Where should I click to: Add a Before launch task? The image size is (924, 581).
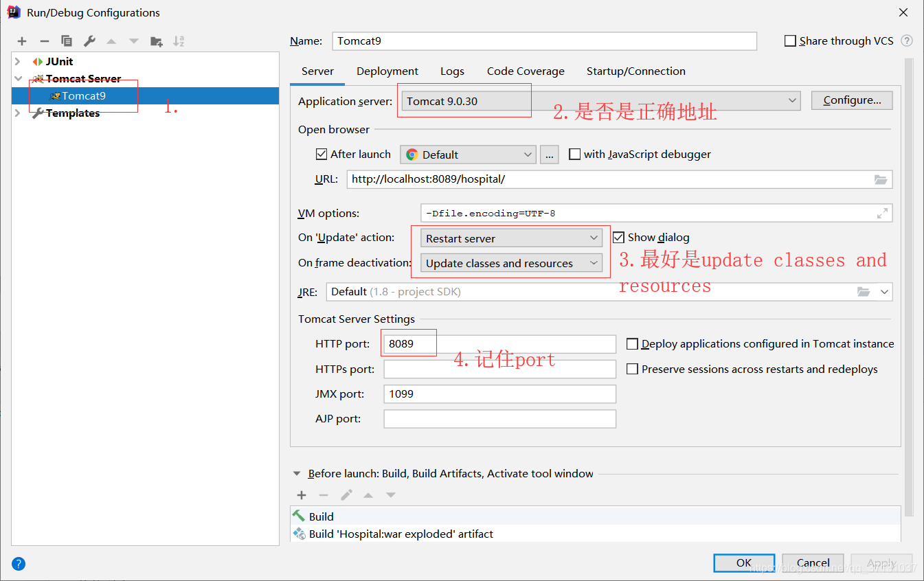point(301,495)
